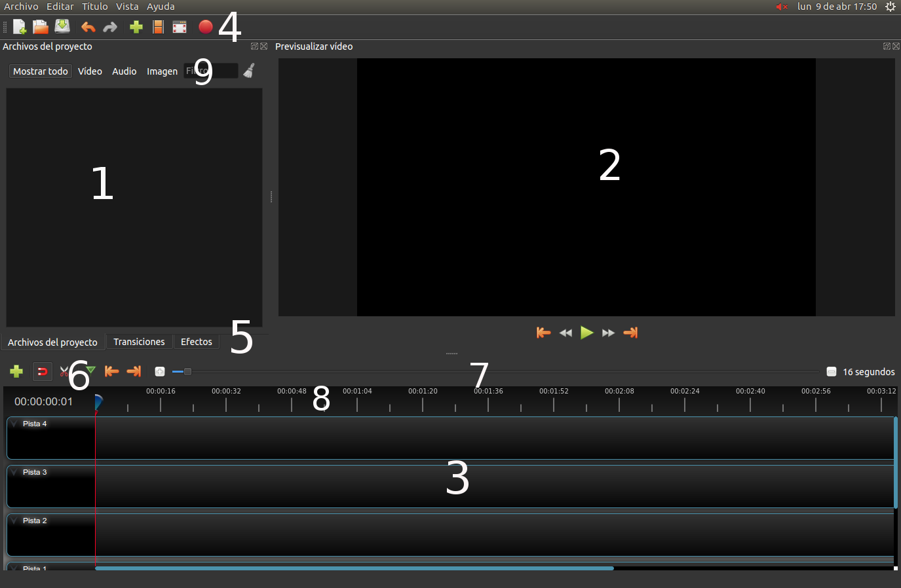Screen dimensions: 901x588
Task: Click the horizontal timeline scrollbar
Action: pos(355,568)
